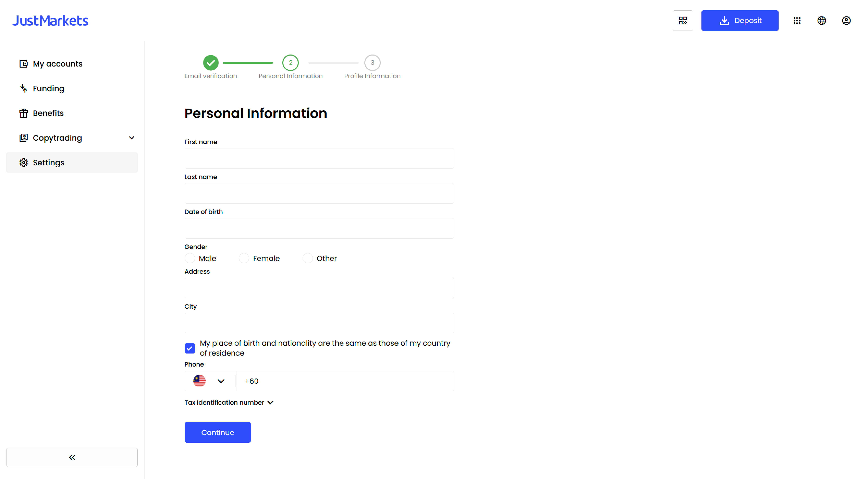Click the Continue button
The width and height of the screenshot is (868, 479).
218,432
